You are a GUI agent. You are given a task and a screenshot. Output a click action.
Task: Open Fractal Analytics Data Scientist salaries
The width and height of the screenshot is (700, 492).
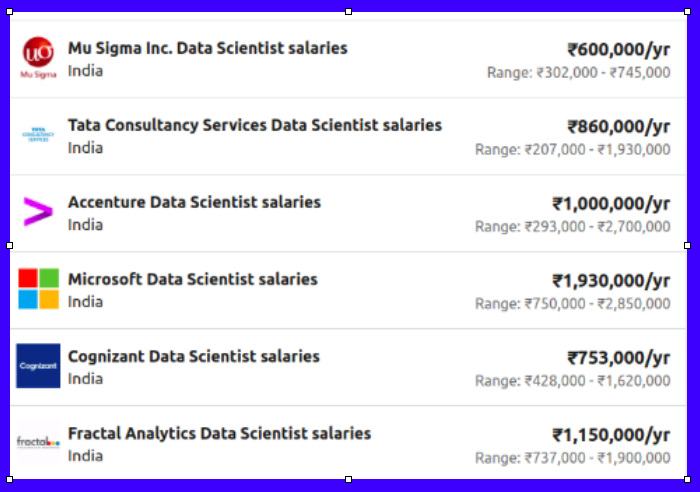[219, 433]
